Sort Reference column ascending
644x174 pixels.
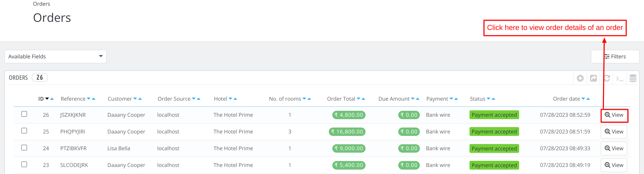(x=93, y=99)
